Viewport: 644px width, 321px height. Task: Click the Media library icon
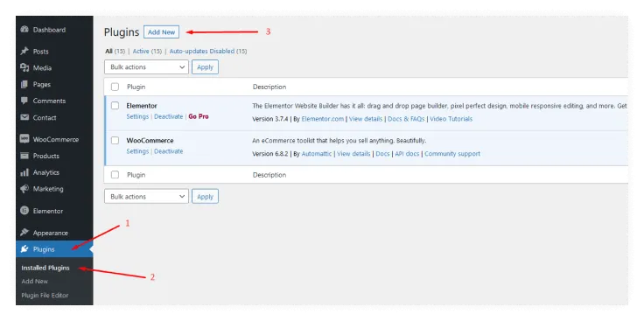pyautogui.click(x=24, y=67)
